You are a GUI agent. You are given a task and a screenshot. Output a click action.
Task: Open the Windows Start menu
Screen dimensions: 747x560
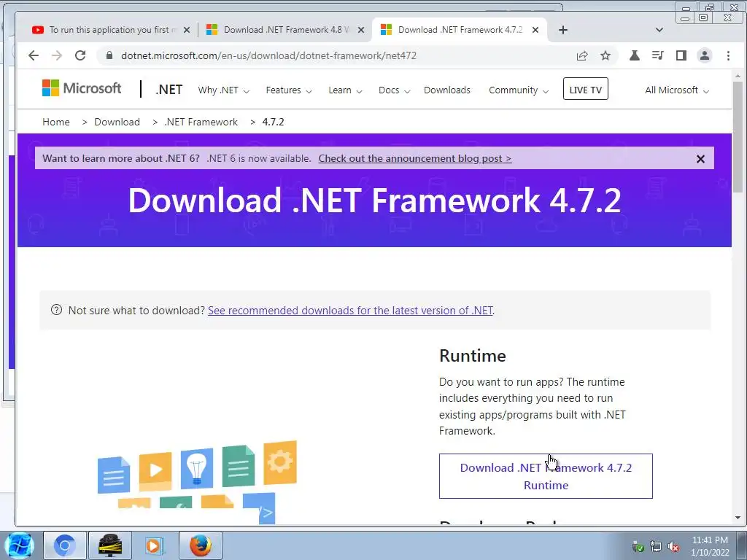(x=19, y=545)
